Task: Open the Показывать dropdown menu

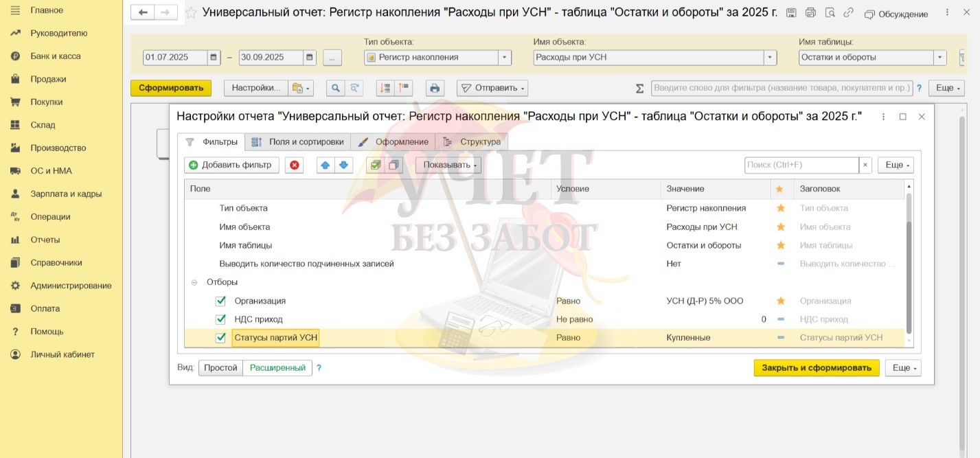Action: point(448,165)
